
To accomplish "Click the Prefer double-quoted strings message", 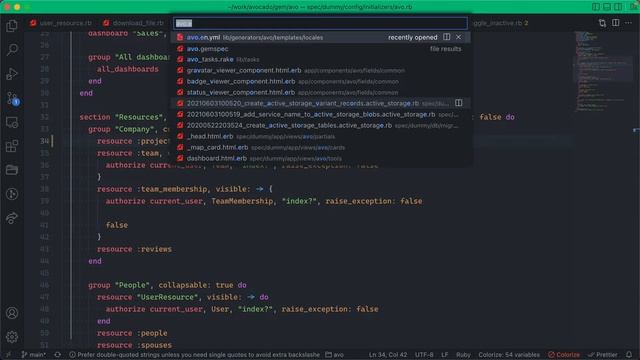I will tap(195, 355).
